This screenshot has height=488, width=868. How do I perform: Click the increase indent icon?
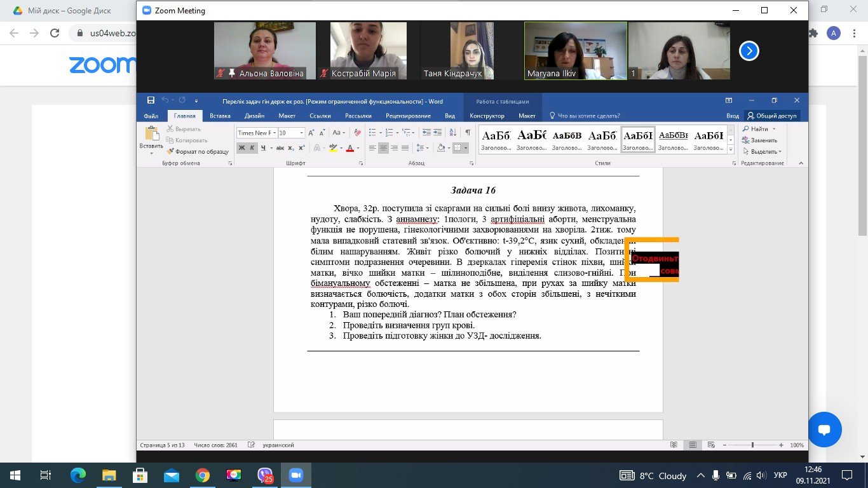coord(437,133)
